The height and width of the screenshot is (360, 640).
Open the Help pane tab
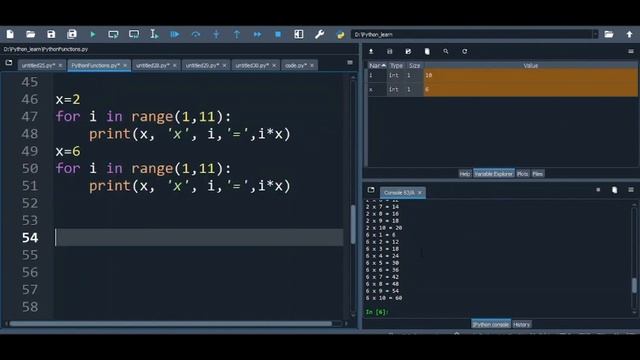click(x=464, y=174)
